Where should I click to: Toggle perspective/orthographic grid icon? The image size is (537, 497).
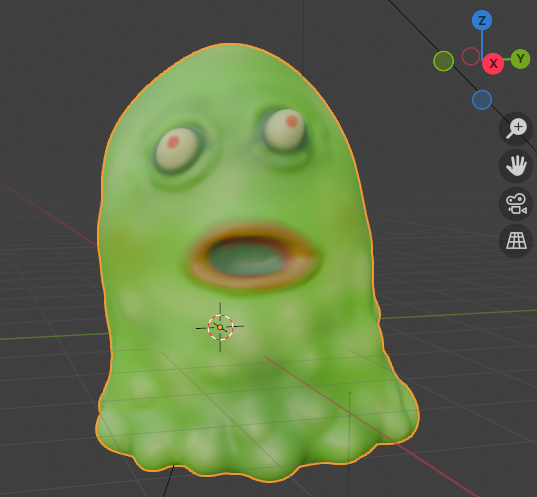pos(516,241)
